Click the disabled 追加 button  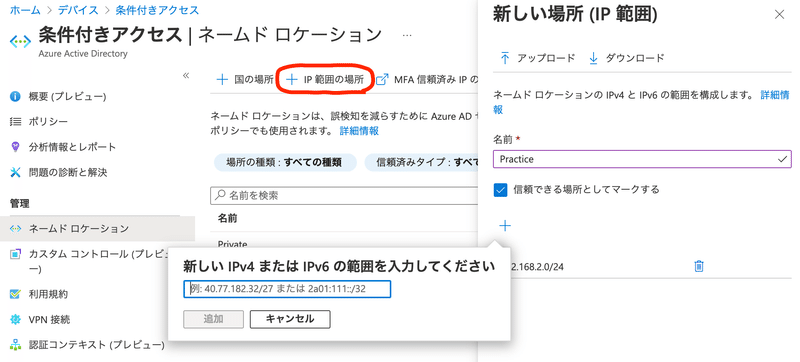pos(213,319)
